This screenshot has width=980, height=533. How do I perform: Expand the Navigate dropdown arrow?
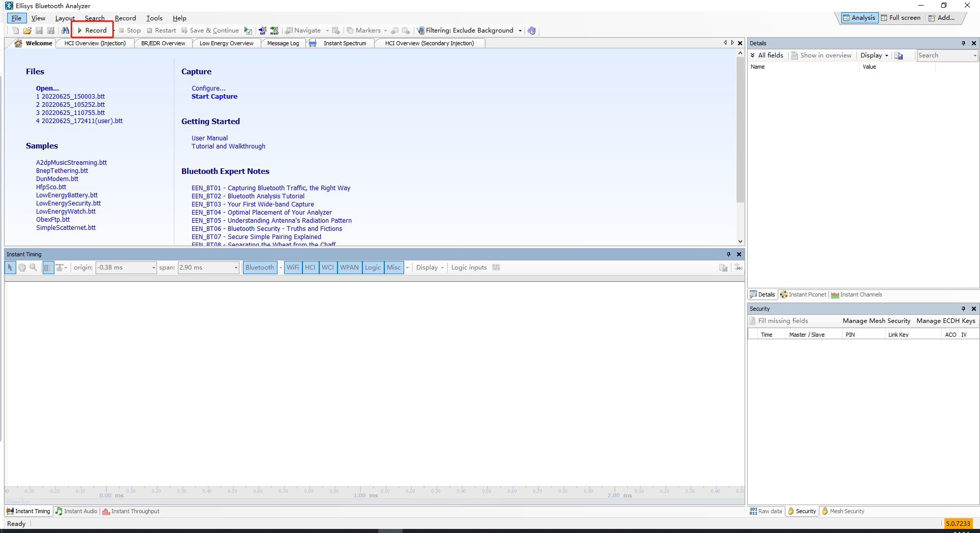[x=327, y=31]
